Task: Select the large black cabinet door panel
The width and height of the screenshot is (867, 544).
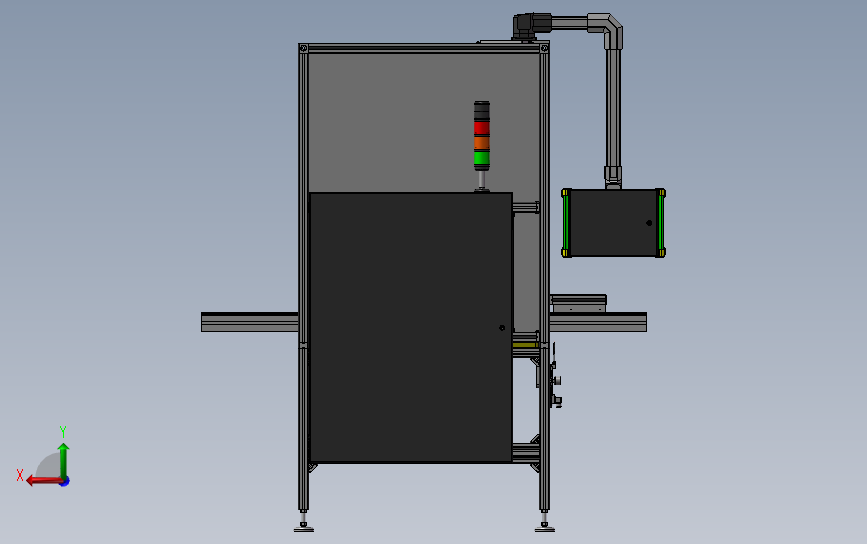Action: [411, 327]
